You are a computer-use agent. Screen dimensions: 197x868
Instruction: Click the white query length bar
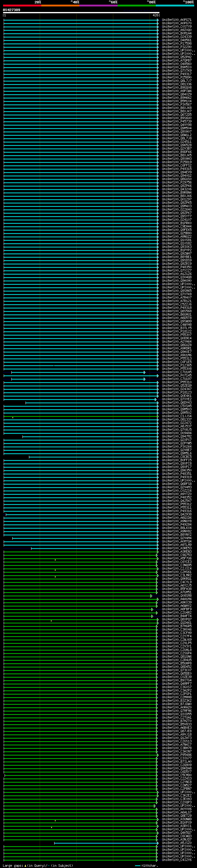81,12
